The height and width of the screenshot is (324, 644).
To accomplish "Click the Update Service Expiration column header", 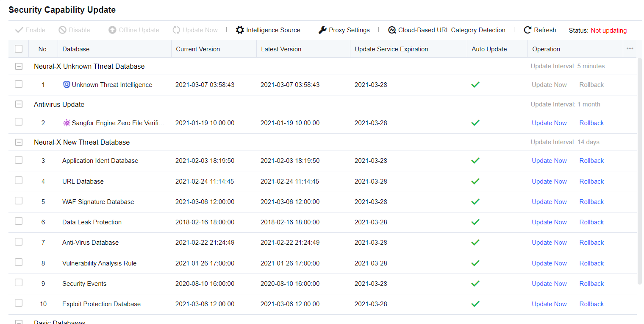I will click(391, 49).
